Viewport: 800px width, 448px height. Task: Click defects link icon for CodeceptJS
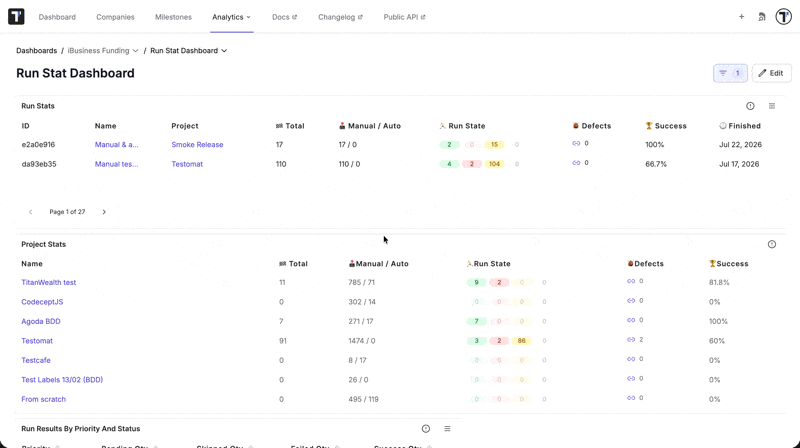tap(631, 301)
